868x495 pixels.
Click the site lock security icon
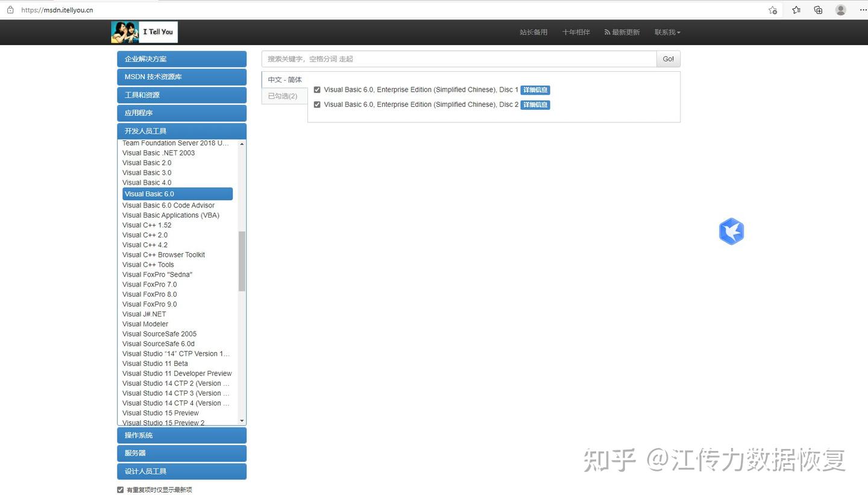pos(10,10)
